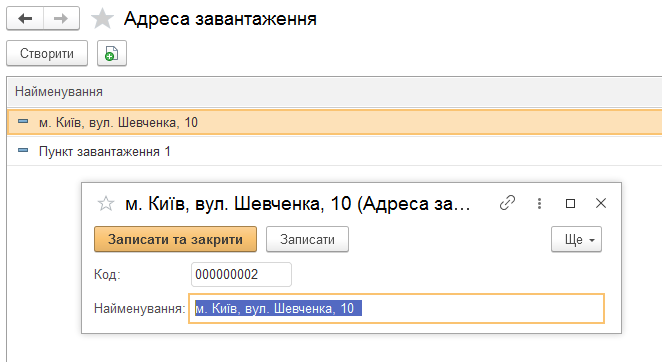Image resolution: width=662 pixels, height=362 pixels.
Task: Click the icon beside м. Київ row
Action: (23, 122)
